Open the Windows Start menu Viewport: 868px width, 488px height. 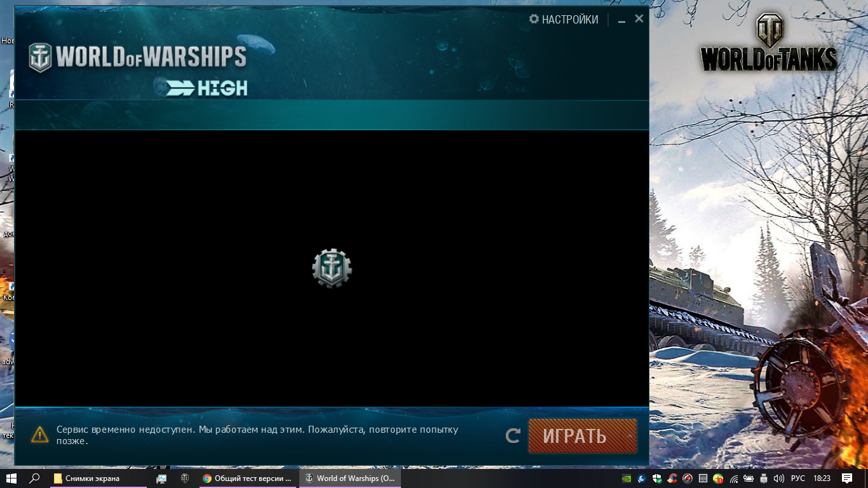(11, 478)
